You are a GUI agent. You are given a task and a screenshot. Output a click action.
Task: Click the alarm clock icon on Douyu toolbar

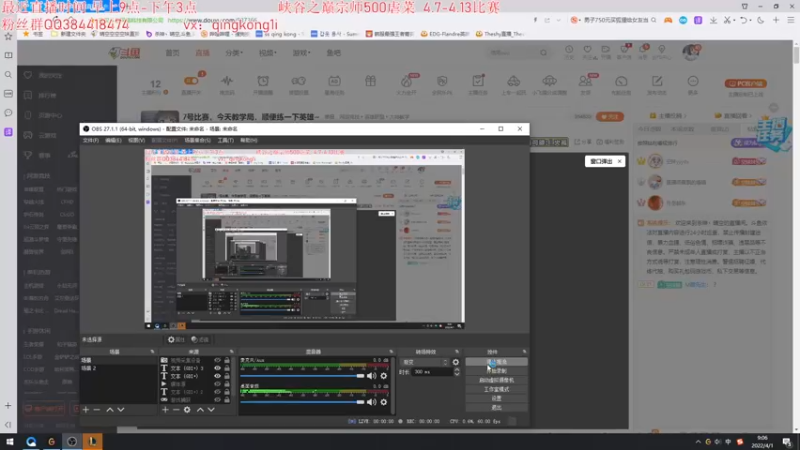point(263,81)
